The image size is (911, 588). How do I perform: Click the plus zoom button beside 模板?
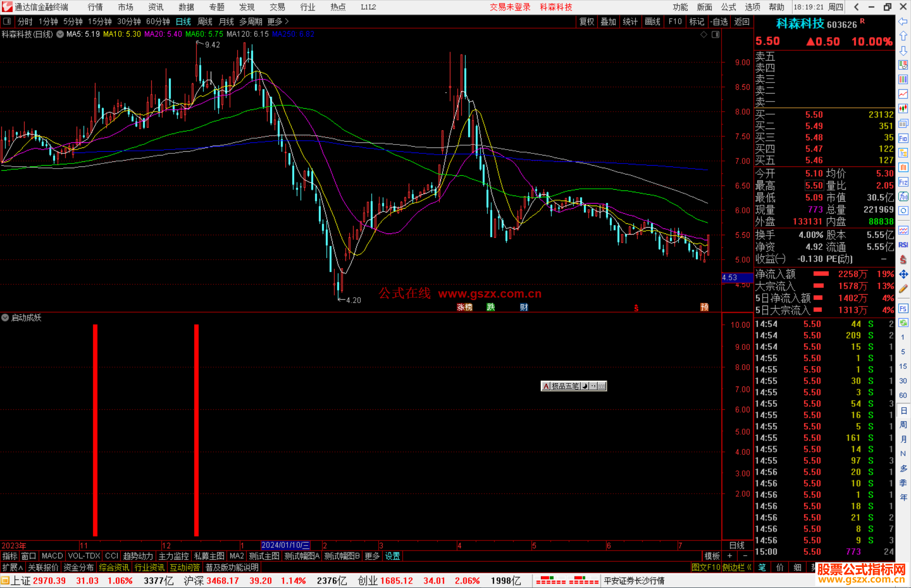(x=730, y=556)
